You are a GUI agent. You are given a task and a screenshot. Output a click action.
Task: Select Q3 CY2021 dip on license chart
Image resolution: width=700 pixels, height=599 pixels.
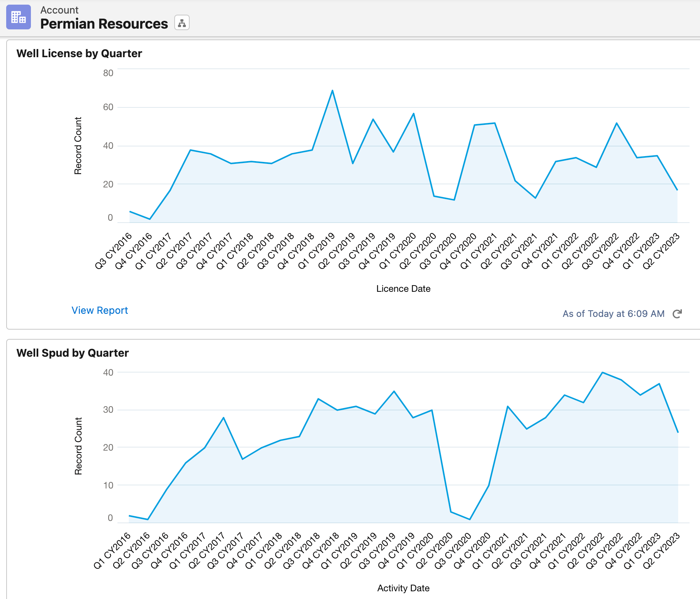pos(535,198)
